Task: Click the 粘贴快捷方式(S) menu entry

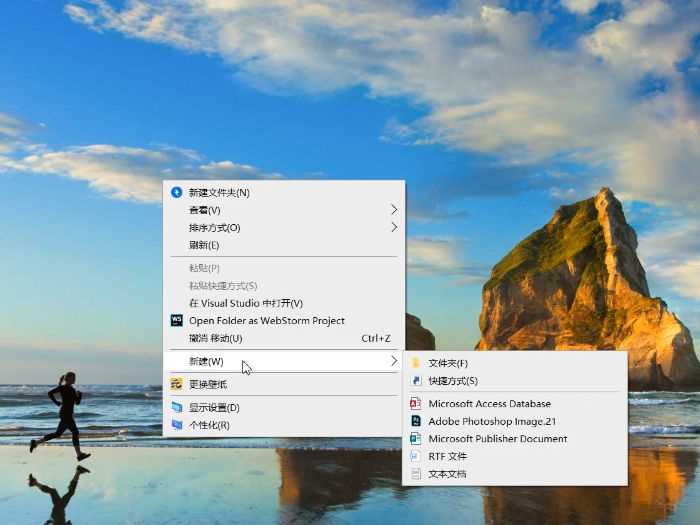Action: coord(223,286)
